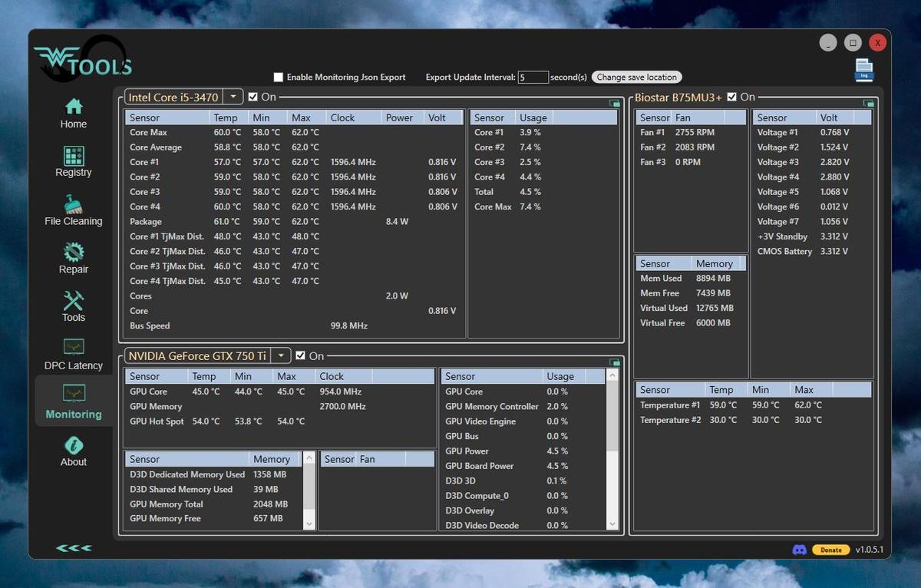Select the GPU Memory Free row
Image resolution: width=921 pixels, height=588 pixels.
[215, 518]
